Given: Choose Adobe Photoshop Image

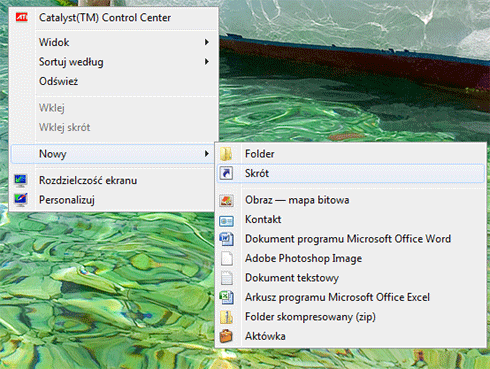Looking at the screenshot, I should click(351, 258).
